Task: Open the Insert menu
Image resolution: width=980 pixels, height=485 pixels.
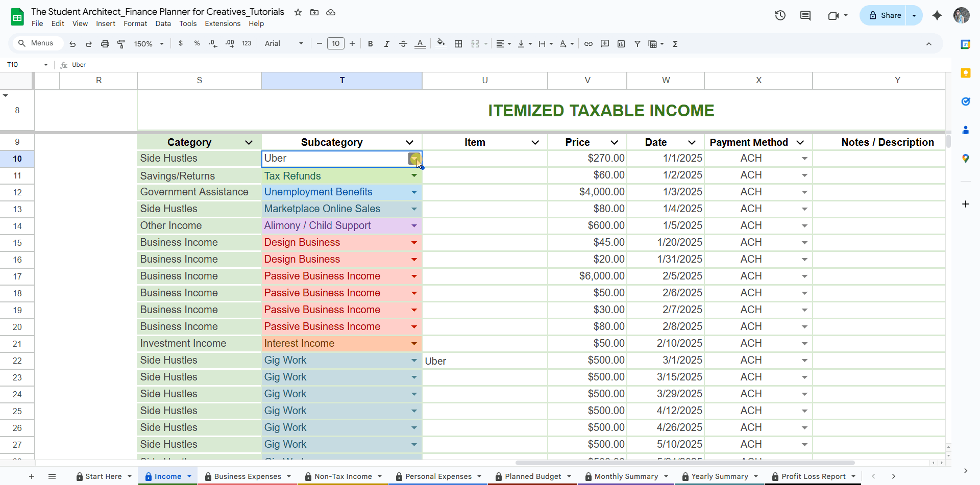Action: (106, 23)
